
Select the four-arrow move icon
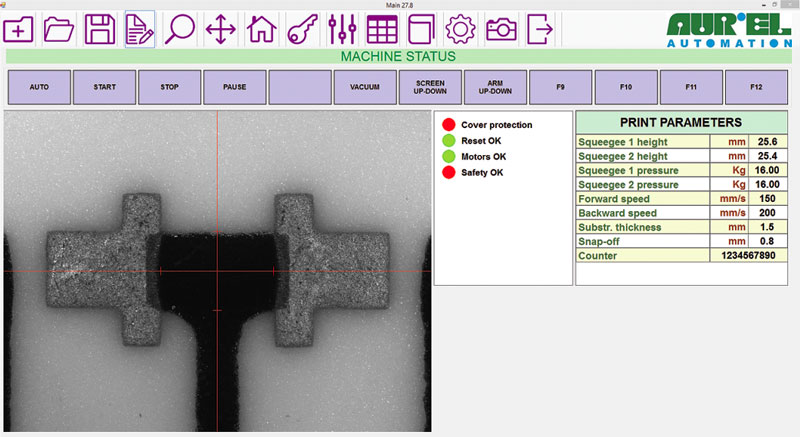click(220, 30)
